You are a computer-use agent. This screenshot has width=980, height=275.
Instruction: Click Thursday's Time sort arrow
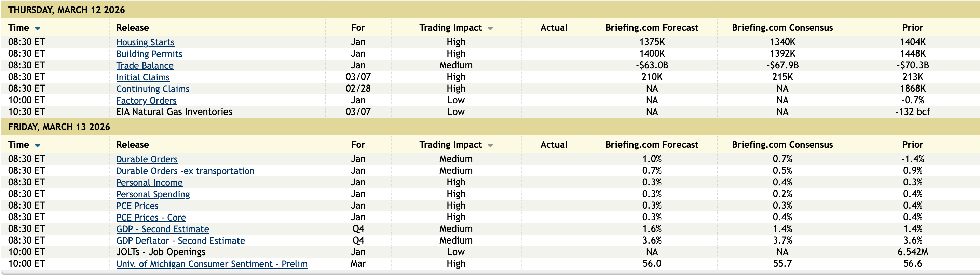pos(37,29)
